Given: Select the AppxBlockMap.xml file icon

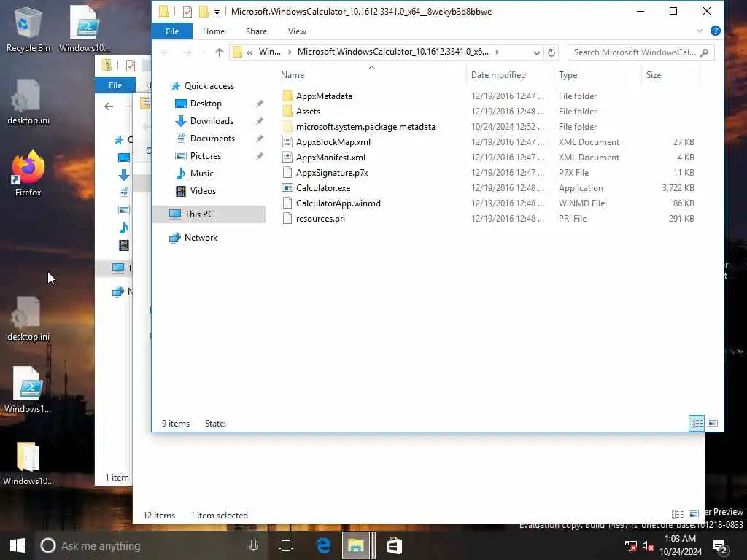Looking at the screenshot, I should click(x=287, y=142).
